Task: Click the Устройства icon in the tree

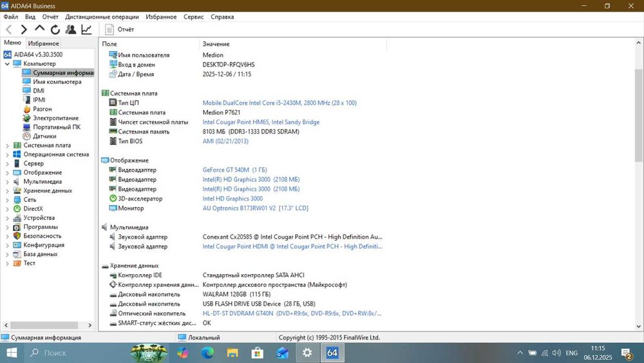Action: [17, 217]
